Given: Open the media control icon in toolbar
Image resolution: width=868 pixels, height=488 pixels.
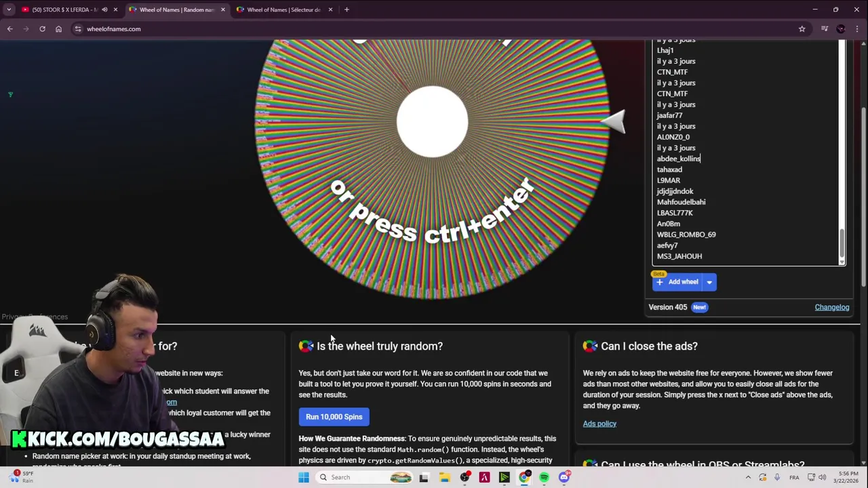Looking at the screenshot, I should (824, 28).
